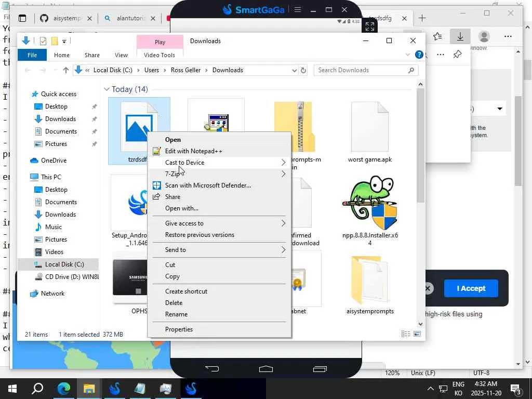This screenshot has height=399, width=532.
Task: Click browser profile avatar icon
Action: click(484, 36)
